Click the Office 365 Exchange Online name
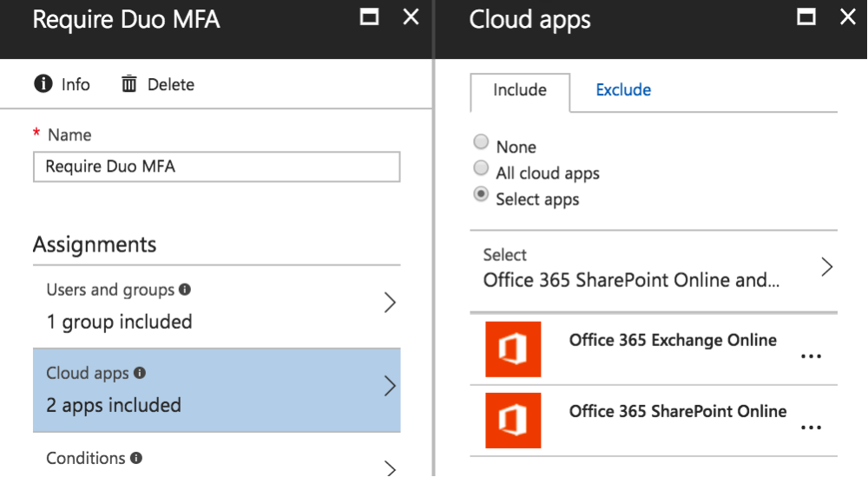 point(673,340)
